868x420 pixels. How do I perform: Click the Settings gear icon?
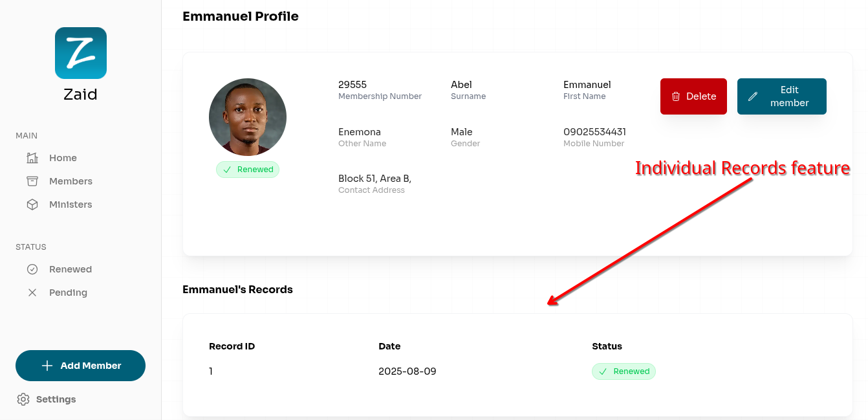point(23,399)
